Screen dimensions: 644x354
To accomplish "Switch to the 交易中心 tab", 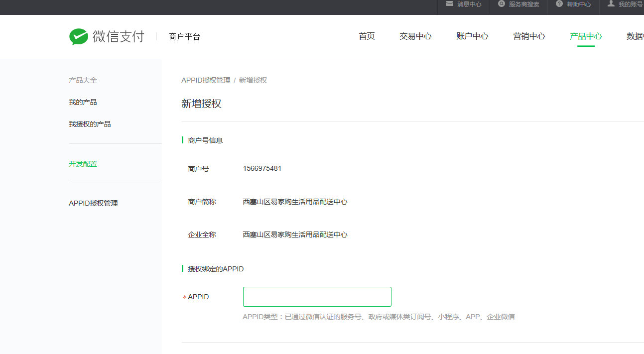I will coord(415,36).
